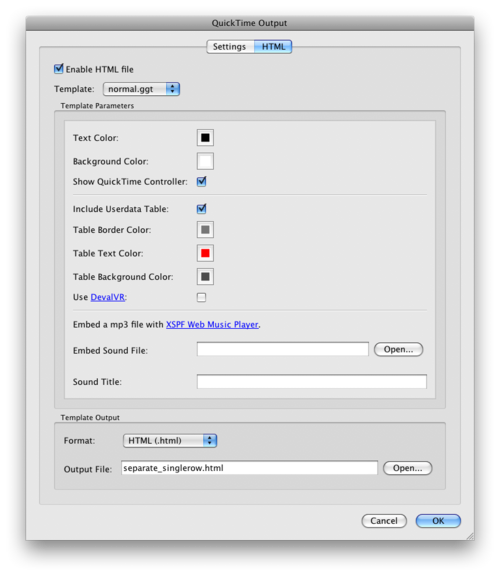Click the Output File name field

[249, 468]
